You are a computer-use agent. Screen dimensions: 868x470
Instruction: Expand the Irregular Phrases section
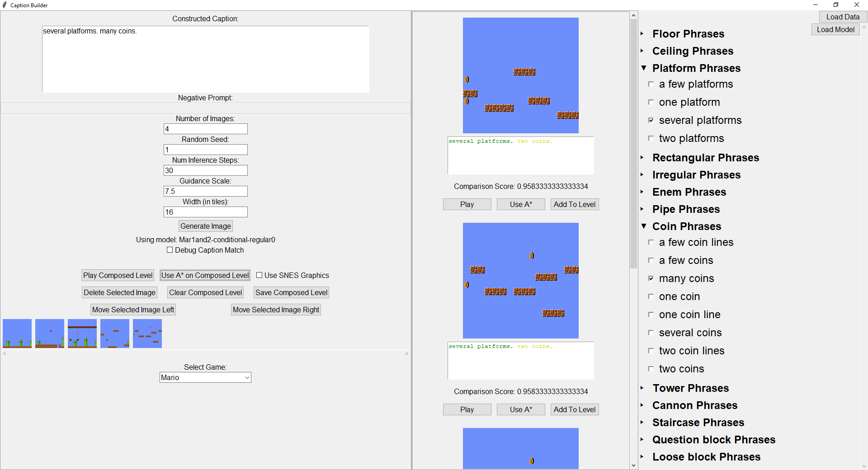pos(642,174)
